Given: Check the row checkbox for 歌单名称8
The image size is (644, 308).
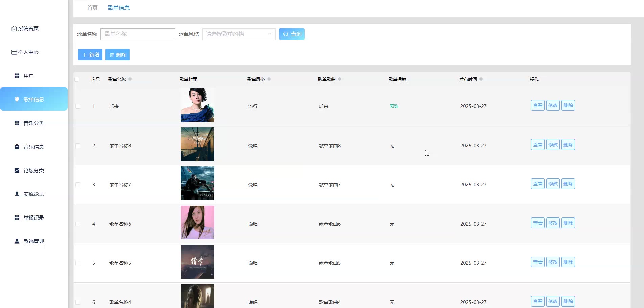Looking at the screenshot, I should pos(78,146).
